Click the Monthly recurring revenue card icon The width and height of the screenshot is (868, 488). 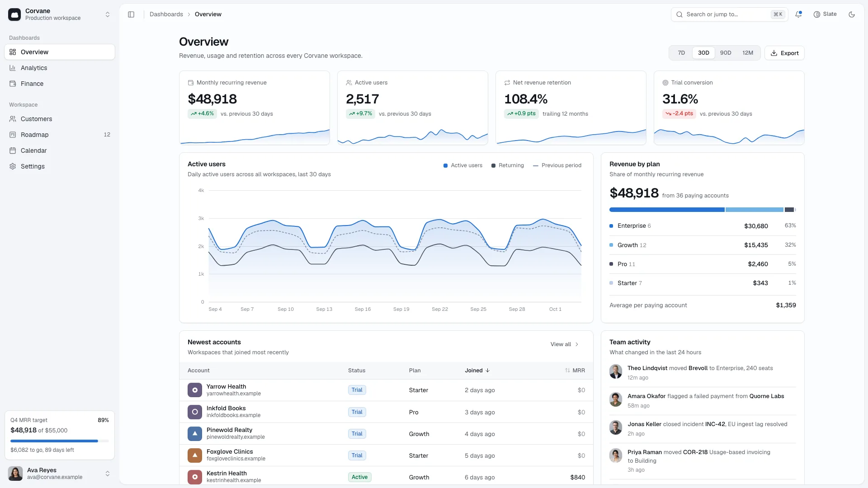[191, 83]
